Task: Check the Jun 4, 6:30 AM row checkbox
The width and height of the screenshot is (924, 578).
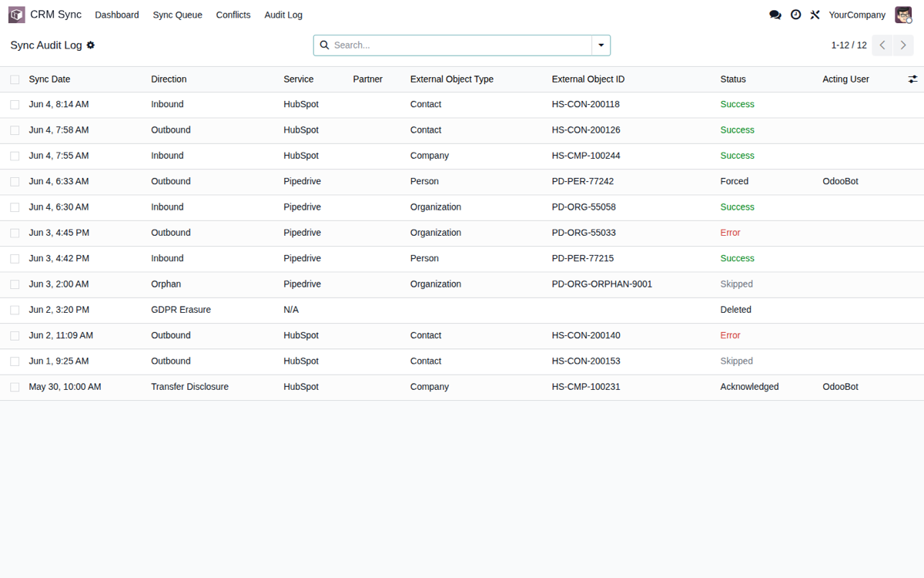Action: pyautogui.click(x=15, y=207)
